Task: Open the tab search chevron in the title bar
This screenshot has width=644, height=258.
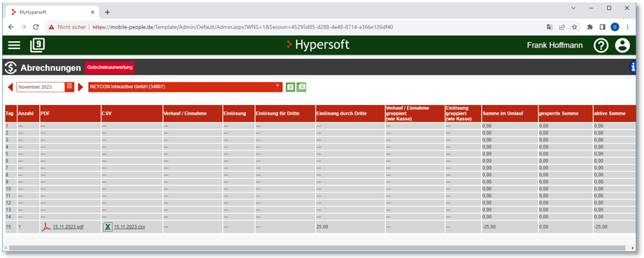Action: [x=573, y=8]
